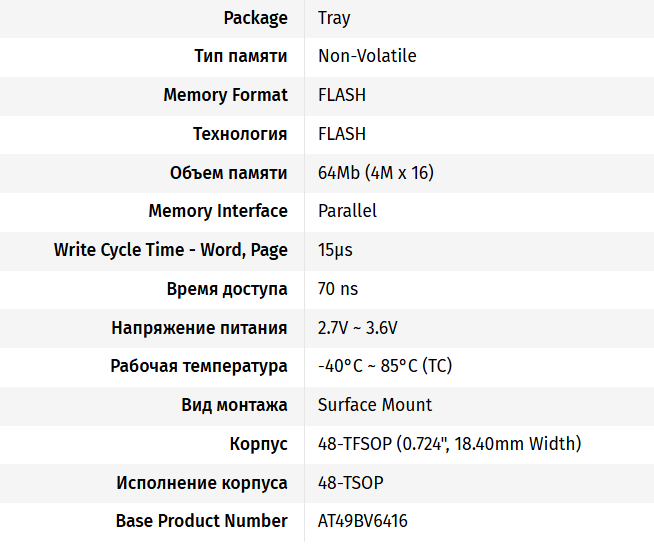Click the "Объем памяти" label
This screenshot has width=654, height=544.
click(x=229, y=173)
